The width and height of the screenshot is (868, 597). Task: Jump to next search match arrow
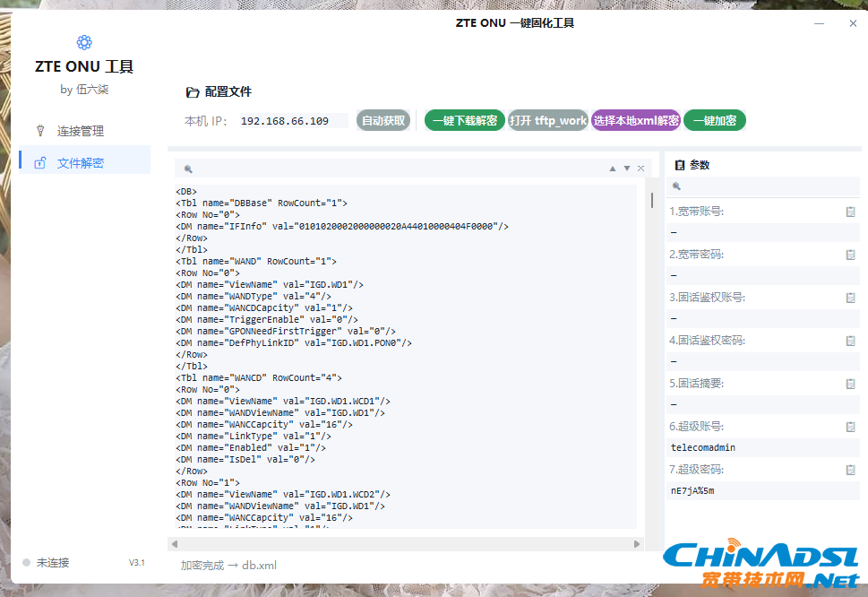[x=627, y=169]
